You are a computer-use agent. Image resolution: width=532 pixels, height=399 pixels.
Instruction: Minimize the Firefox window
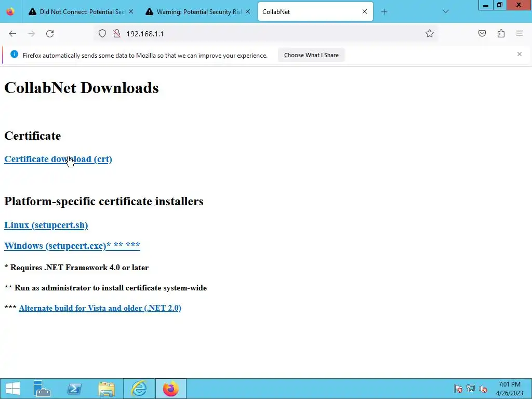pos(486,5)
